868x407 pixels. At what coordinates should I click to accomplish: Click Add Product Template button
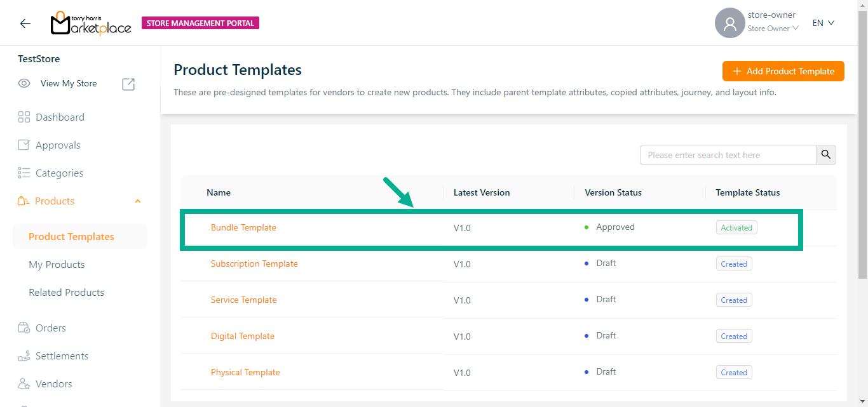[783, 71]
